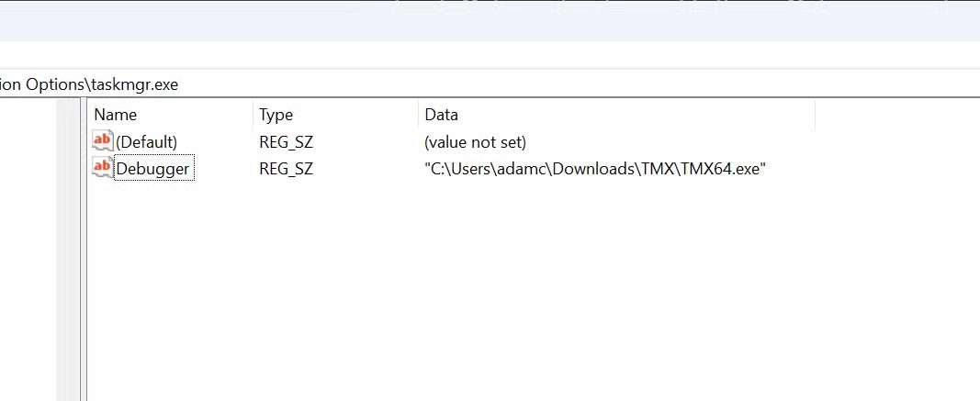
Task: Sort values by the Type column header
Action: 336,115
